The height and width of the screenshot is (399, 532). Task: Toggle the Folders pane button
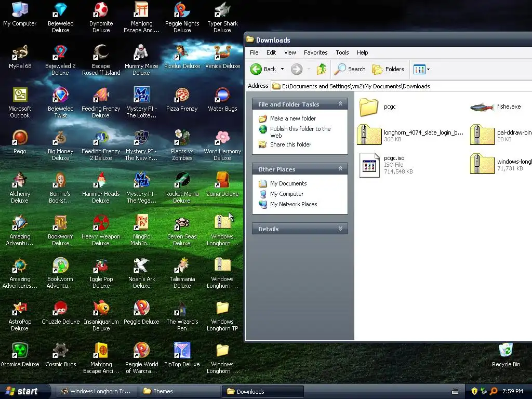tap(388, 69)
